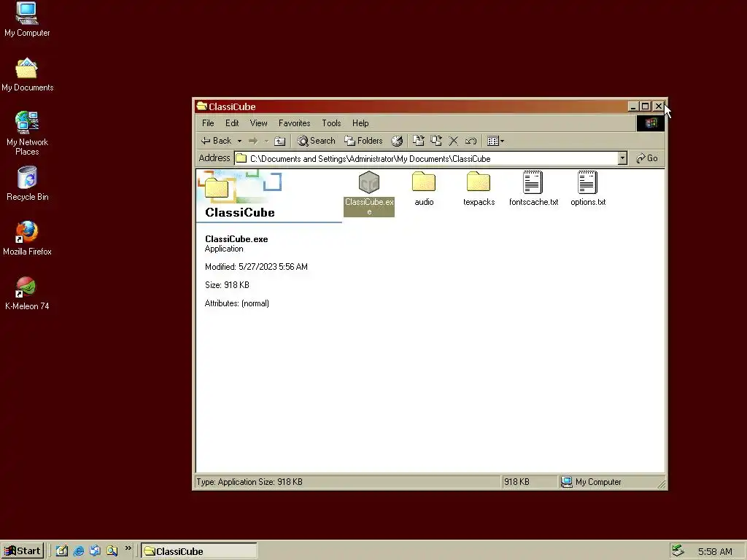This screenshot has width=747, height=560.
Task: Click the 'My Computer' status bar zone
Action: coord(612,482)
